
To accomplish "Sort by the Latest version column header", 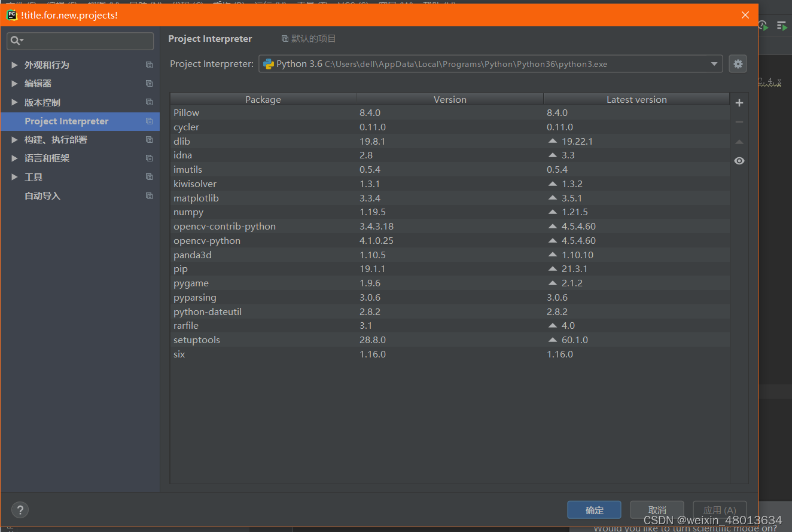I will click(636, 99).
